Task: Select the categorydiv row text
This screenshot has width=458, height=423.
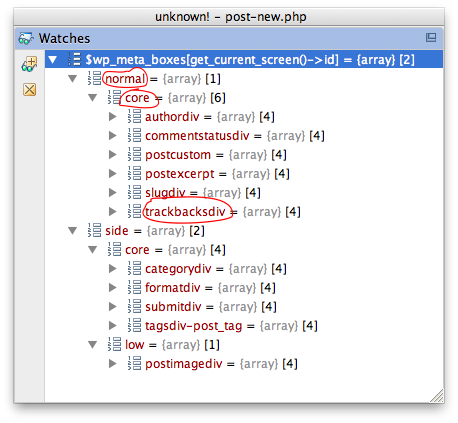Action: pos(216,269)
